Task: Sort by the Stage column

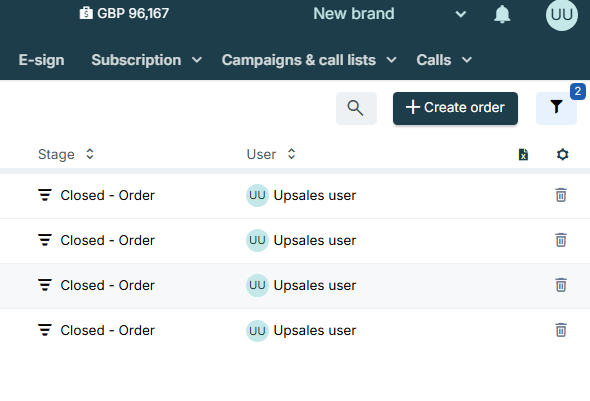Action: click(66, 155)
